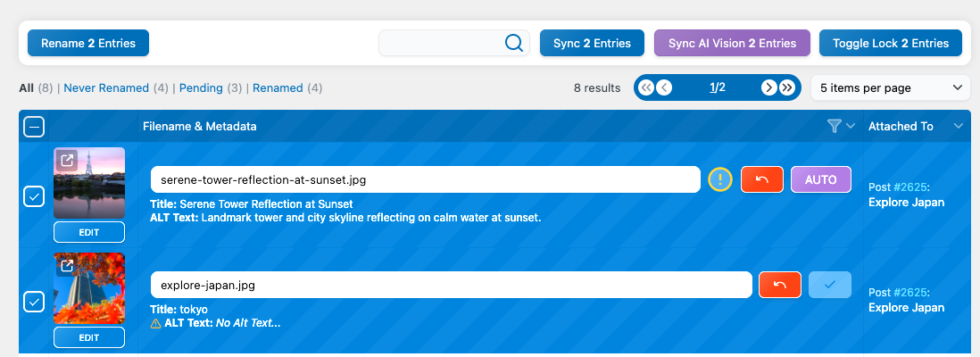Undo rename for serene-tower-reflection-at-sunset.jpg
Screen dimensions: 980x357
[762, 179]
